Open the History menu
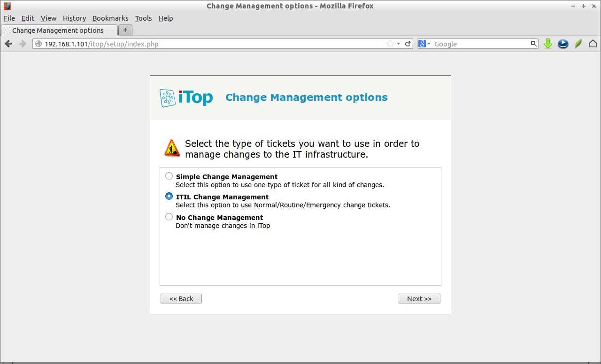 coord(74,18)
